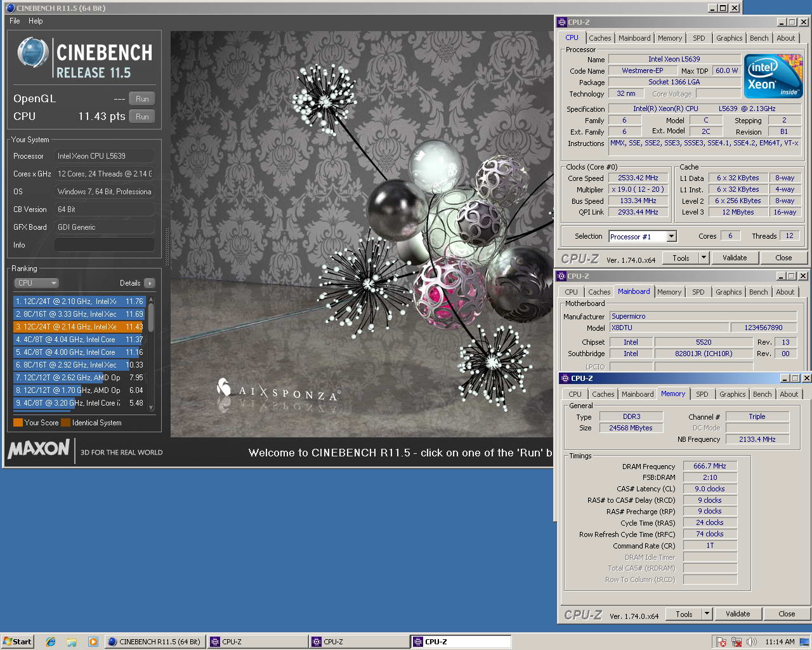Click the orange Your Score legend swatch
Image resolution: width=812 pixels, height=650 pixels.
coord(18,423)
